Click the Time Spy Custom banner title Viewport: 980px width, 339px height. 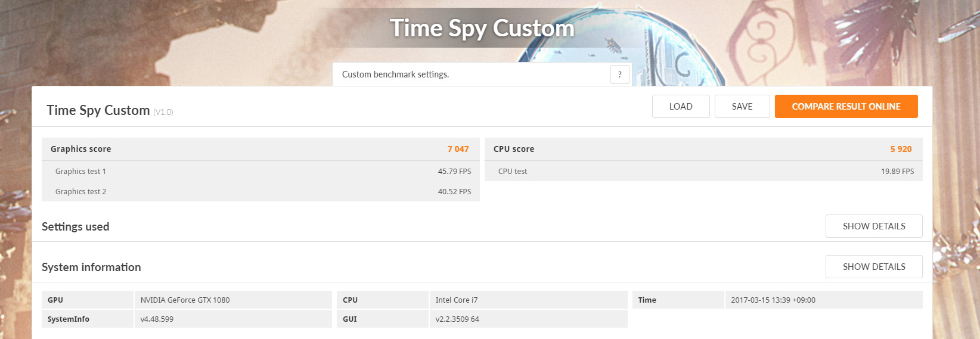point(482,28)
